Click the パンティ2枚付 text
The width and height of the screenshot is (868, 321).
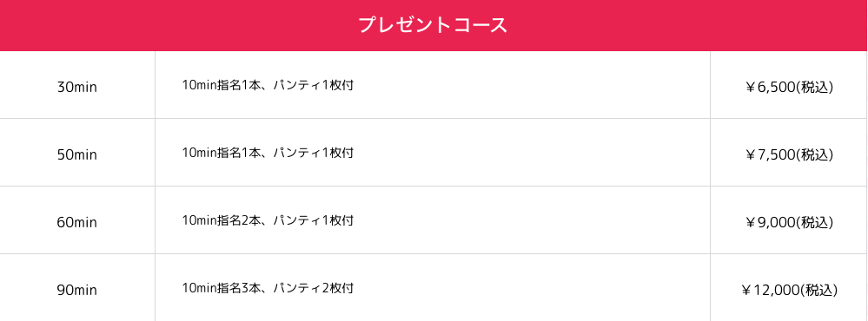[314, 288]
